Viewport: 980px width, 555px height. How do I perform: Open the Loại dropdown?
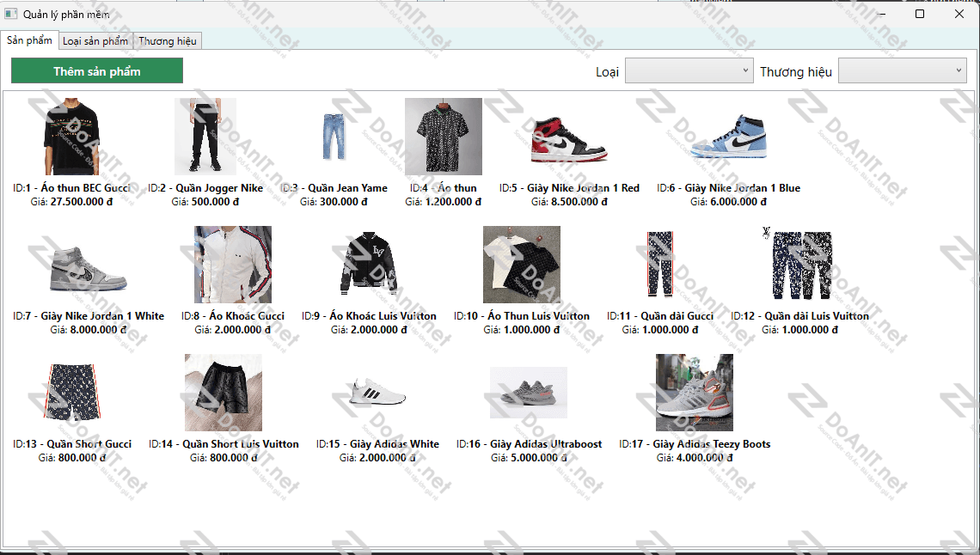(x=689, y=71)
